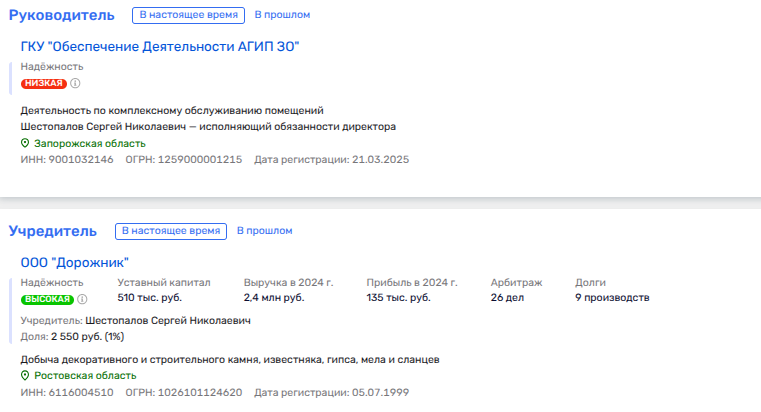Switch to 'В прошлом' tab under Руководитель

coord(282,15)
